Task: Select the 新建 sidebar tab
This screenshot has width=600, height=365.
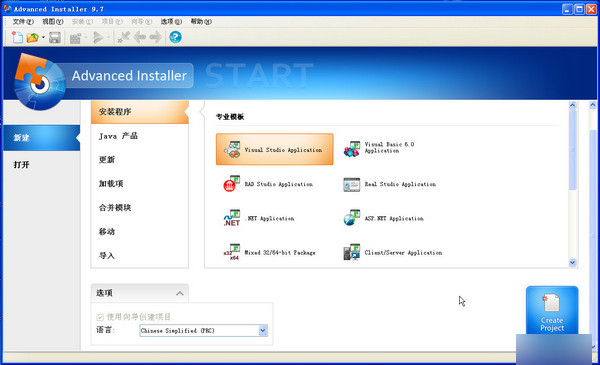Action: coord(42,138)
